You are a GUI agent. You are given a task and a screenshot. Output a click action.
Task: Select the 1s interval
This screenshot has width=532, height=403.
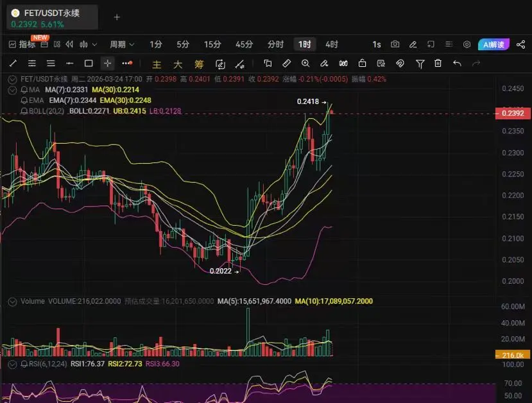377,44
